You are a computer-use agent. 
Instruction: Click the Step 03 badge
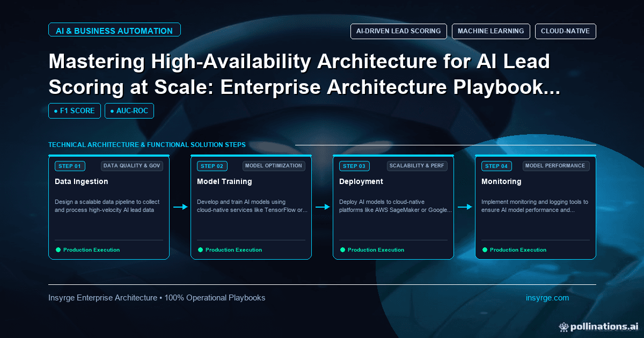[355, 166]
